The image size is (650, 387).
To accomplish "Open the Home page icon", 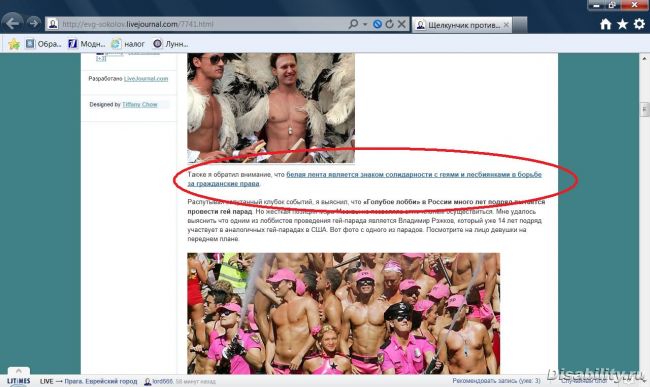I will tap(605, 24).
